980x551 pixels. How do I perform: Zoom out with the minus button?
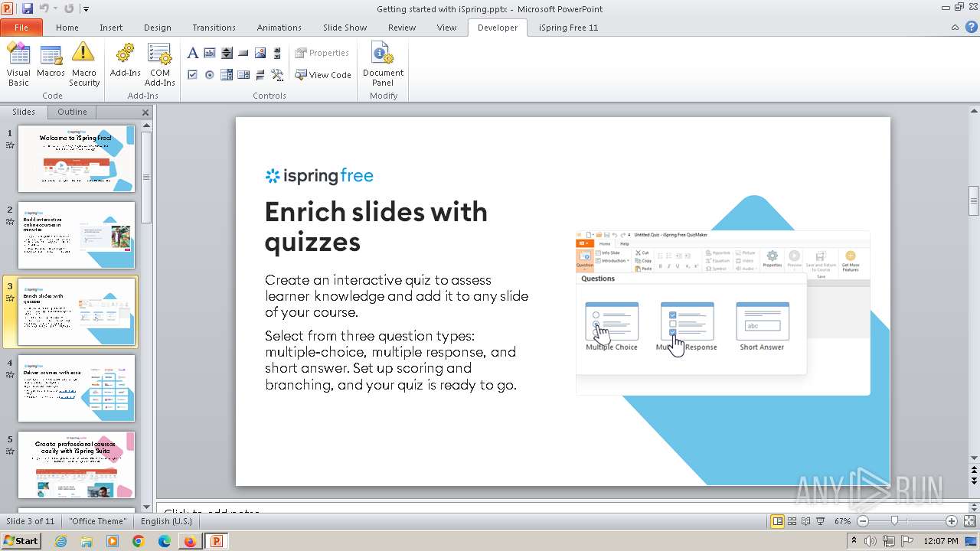click(863, 521)
